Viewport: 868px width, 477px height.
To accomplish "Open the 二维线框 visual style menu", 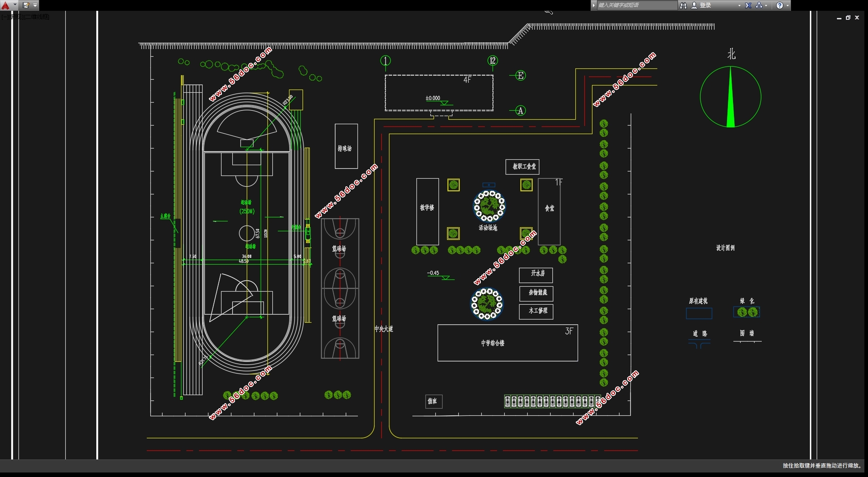I will [36, 17].
